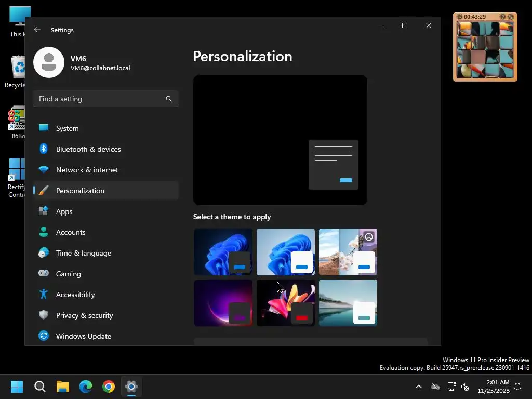
Task: Click the picture puzzle gadget board
Action: point(485,50)
